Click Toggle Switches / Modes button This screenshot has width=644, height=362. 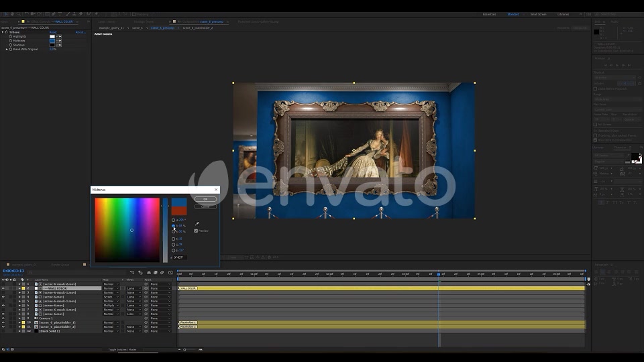122,350
